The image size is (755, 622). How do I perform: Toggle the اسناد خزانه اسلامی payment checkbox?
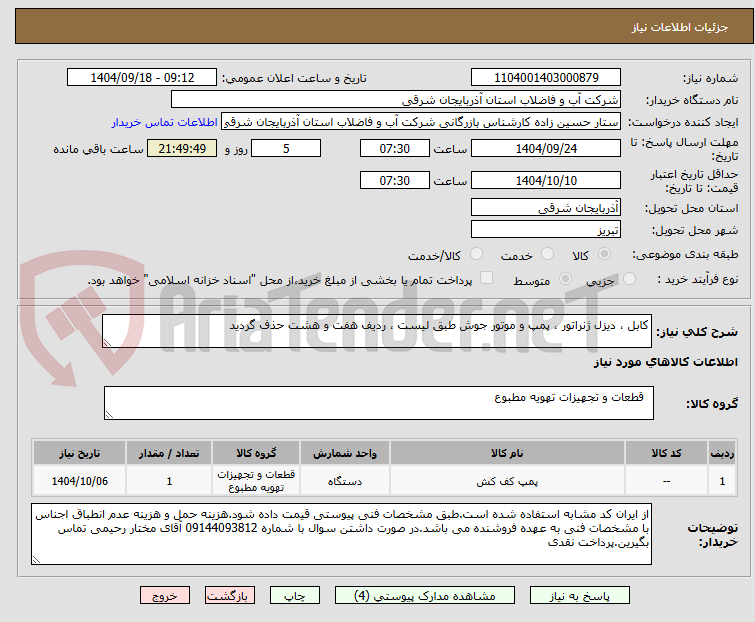pos(486,278)
